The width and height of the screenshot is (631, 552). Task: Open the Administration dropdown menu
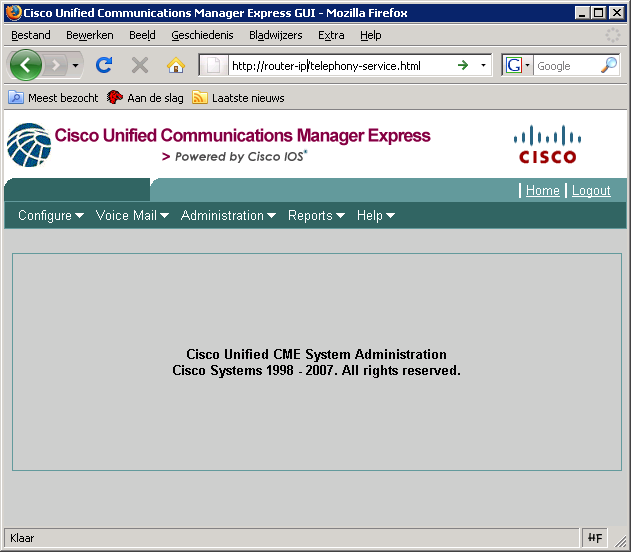[x=229, y=215]
